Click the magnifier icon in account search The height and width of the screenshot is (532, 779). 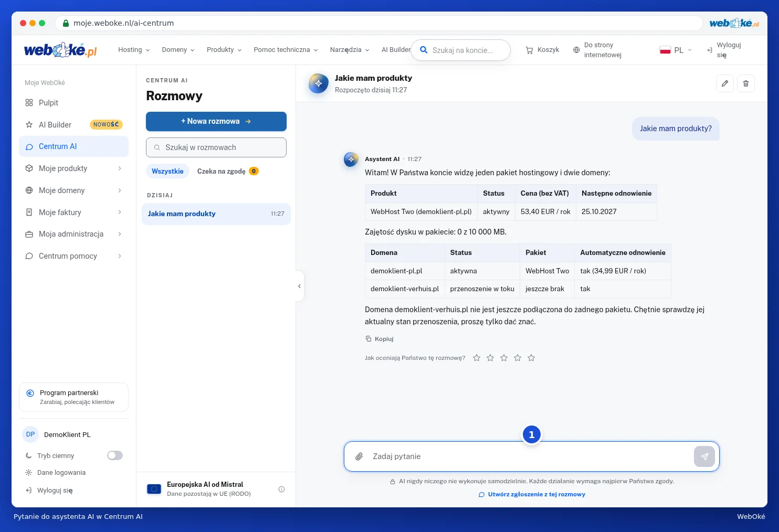[x=424, y=50]
